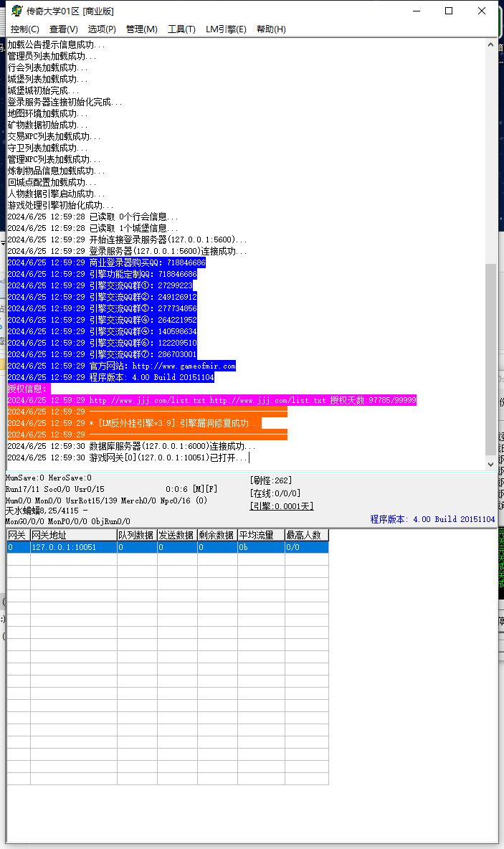This screenshot has height=849, width=504.
Task: Open the LM引擎(E) menu
Action: tap(226, 29)
